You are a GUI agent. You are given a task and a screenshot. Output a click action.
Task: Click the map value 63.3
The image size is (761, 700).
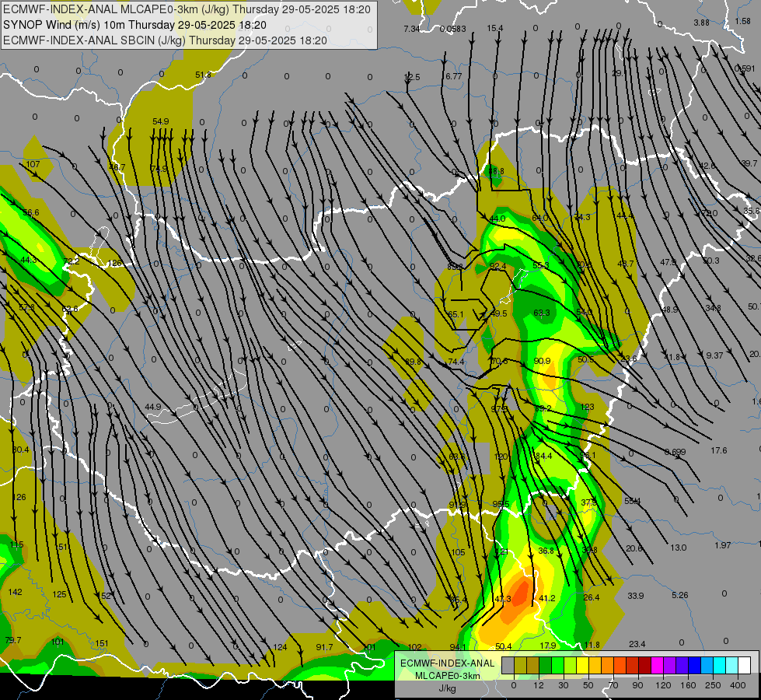point(542,313)
